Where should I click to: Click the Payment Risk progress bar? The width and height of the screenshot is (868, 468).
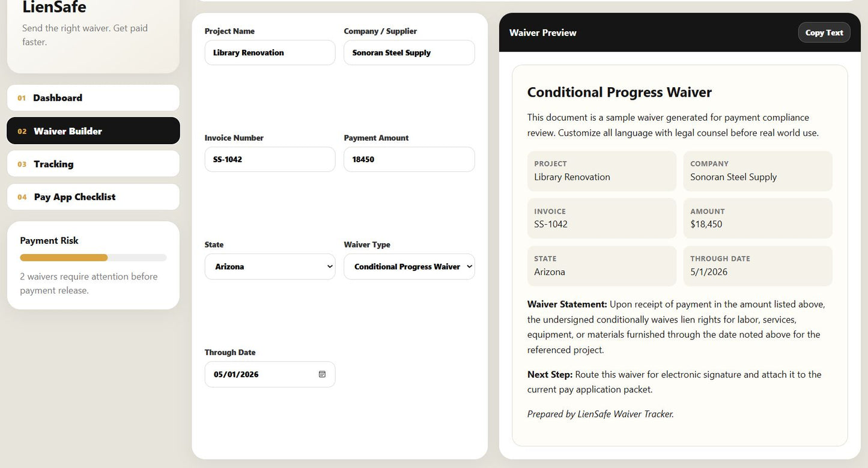[x=93, y=258]
